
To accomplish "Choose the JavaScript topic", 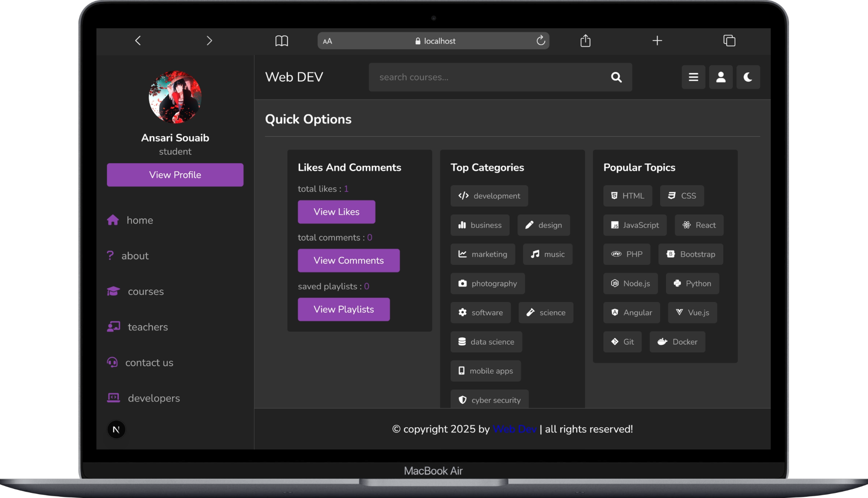I will [x=635, y=225].
